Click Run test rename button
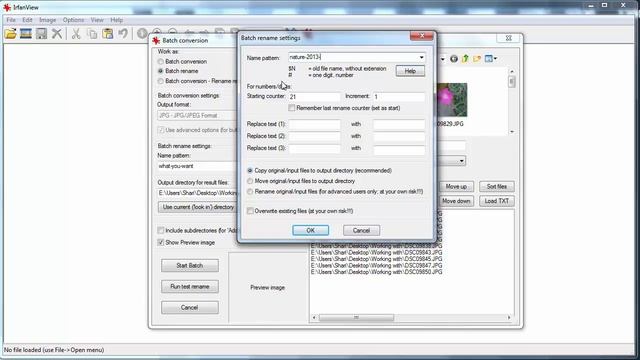The width and height of the screenshot is (640, 360). (x=189, y=287)
